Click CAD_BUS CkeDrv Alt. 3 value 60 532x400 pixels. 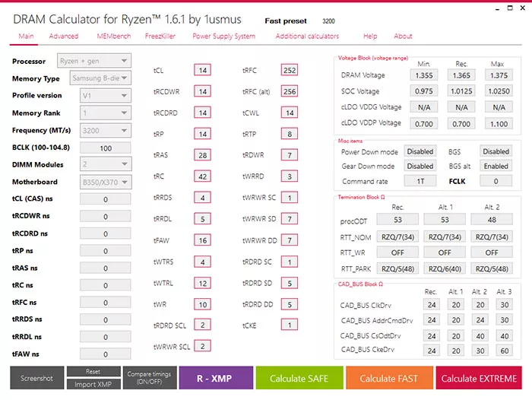(x=504, y=351)
